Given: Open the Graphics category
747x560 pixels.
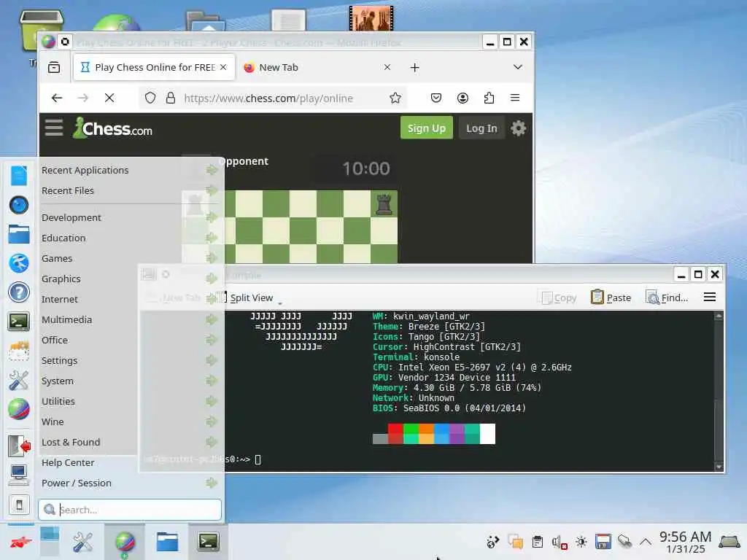Looking at the screenshot, I should [x=129, y=279].
